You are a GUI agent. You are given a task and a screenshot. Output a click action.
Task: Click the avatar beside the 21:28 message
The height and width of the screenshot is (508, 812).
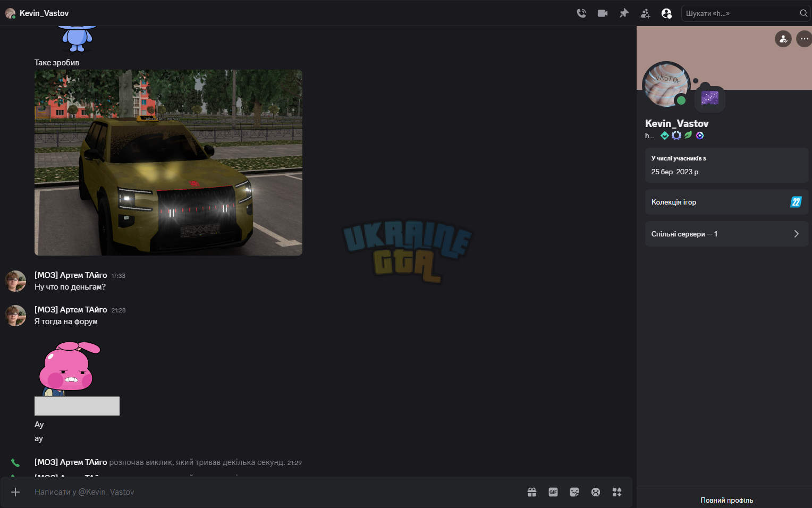15,316
